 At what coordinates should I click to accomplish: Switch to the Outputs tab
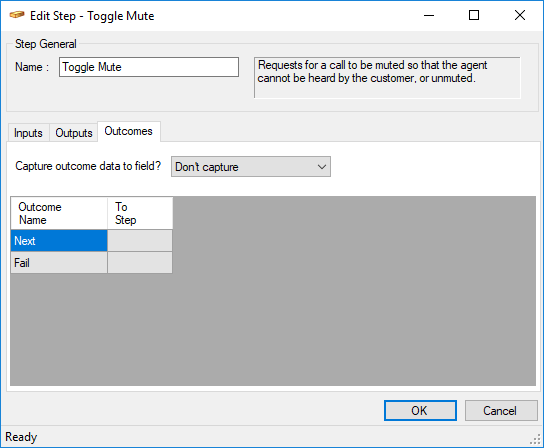[74, 133]
